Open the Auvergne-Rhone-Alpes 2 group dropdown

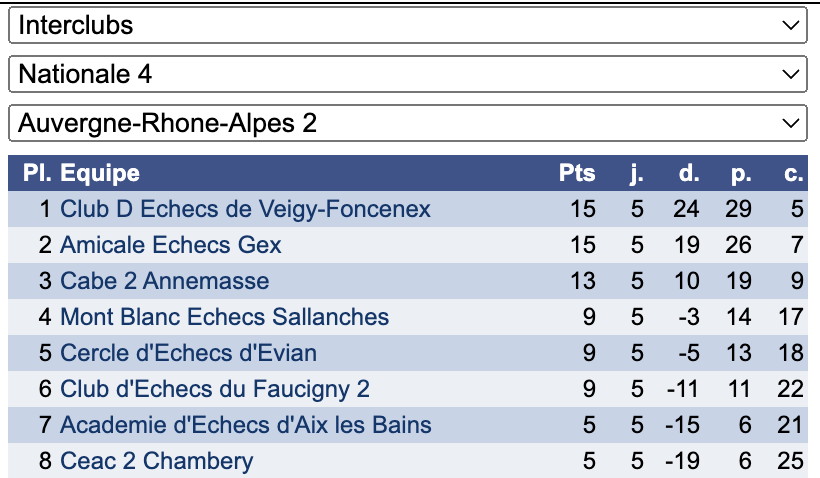click(x=408, y=123)
